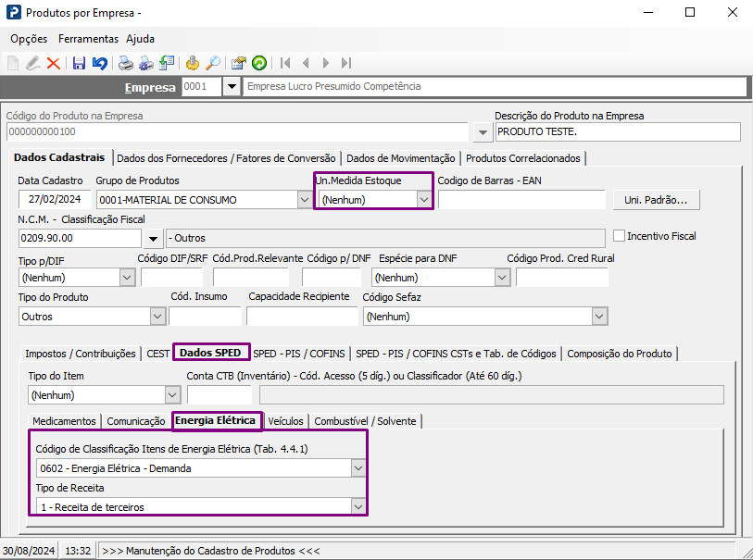Expand the Un.Medida Estoque dropdown
This screenshot has height=560, width=753.
point(423,200)
